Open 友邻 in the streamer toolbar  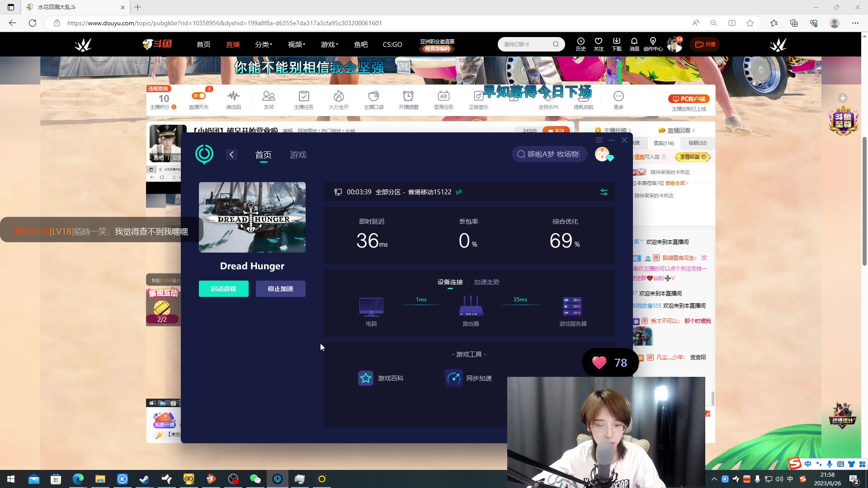click(x=269, y=100)
